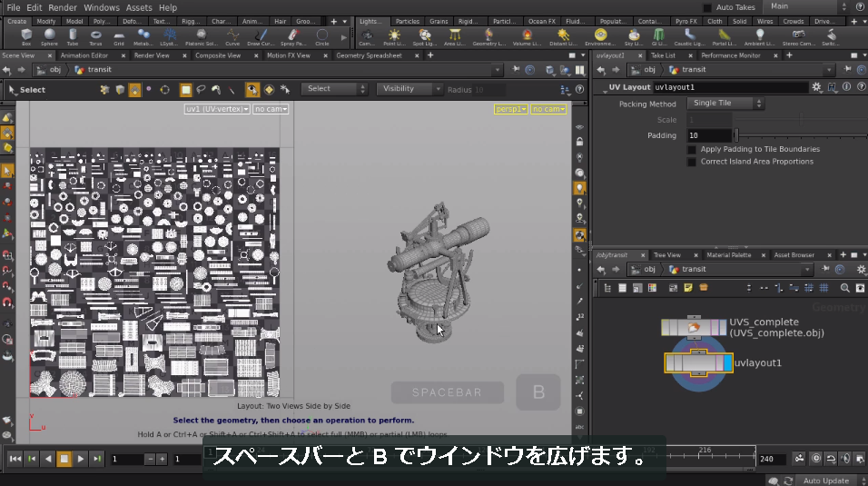
Task: Open the no cam menu in perspective view
Action: click(x=548, y=109)
